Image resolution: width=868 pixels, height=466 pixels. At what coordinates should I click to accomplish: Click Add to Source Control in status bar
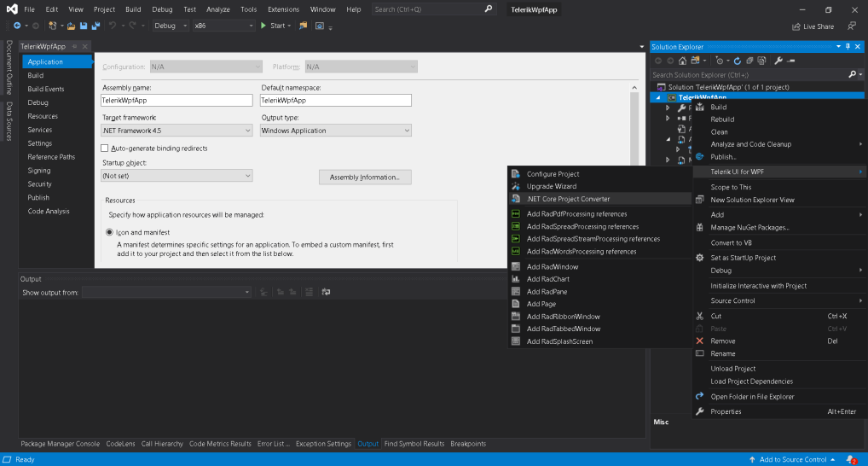[x=792, y=459]
